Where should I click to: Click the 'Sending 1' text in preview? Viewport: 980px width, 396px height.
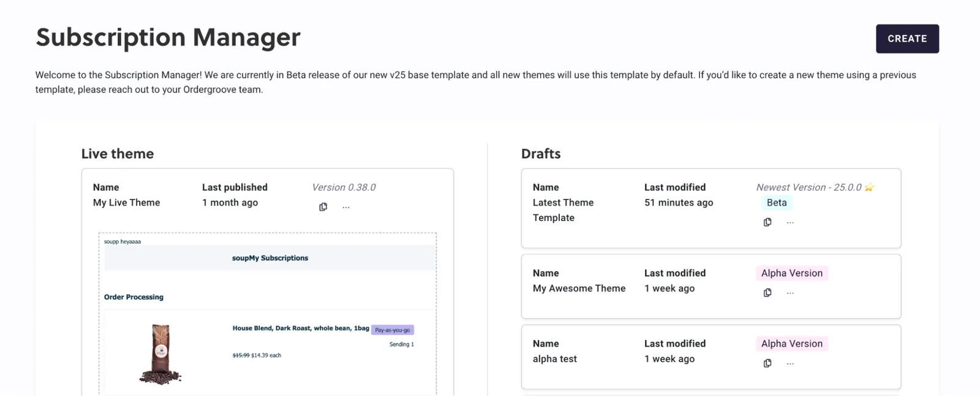point(401,344)
